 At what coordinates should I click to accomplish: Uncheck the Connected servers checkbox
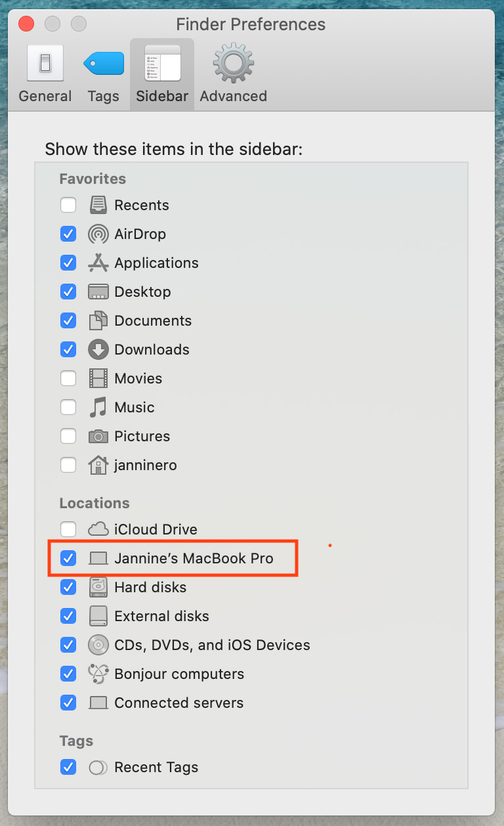(x=68, y=703)
